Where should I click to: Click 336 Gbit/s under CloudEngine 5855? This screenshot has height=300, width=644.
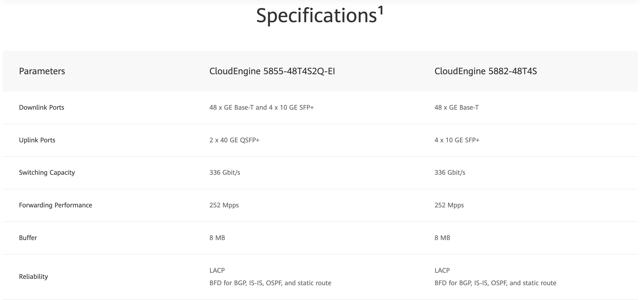pos(225,172)
